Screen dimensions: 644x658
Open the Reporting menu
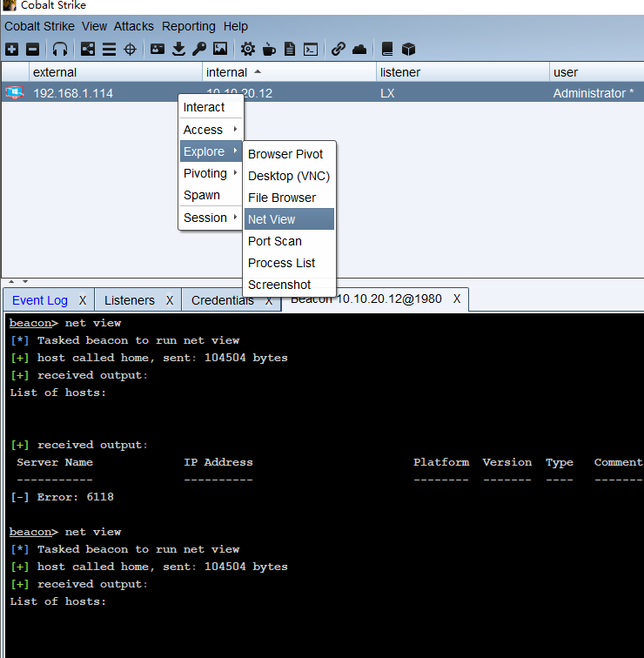(189, 26)
